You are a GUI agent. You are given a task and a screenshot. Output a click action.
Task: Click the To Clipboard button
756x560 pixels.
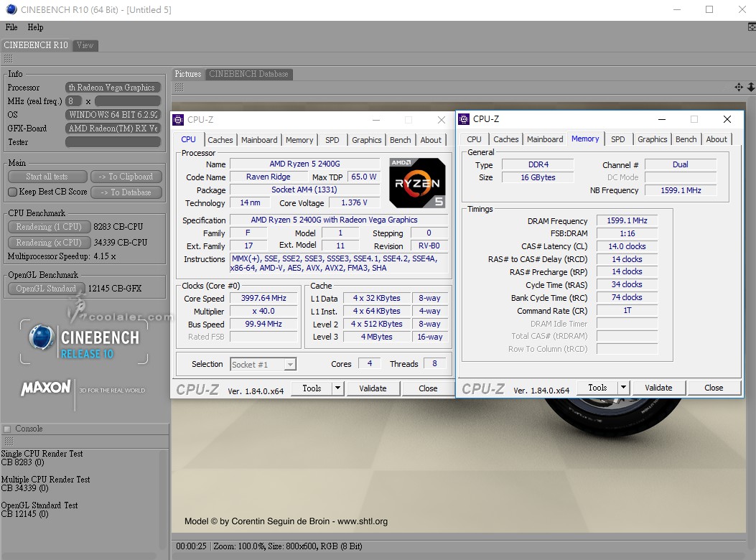126,177
